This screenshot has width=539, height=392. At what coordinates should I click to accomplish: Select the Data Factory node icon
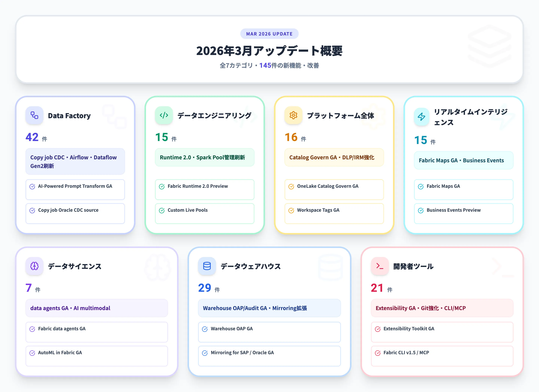34,116
